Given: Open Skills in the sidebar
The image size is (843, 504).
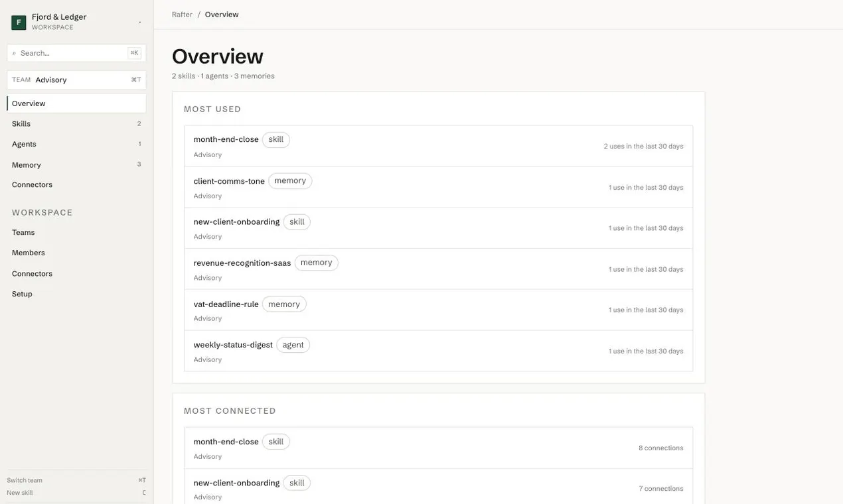Looking at the screenshot, I should coord(76,124).
